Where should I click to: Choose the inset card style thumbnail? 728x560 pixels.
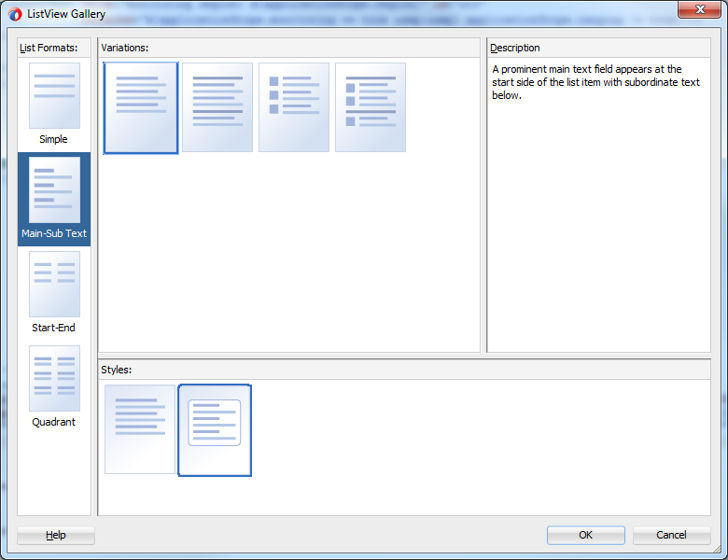coord(215,430)
